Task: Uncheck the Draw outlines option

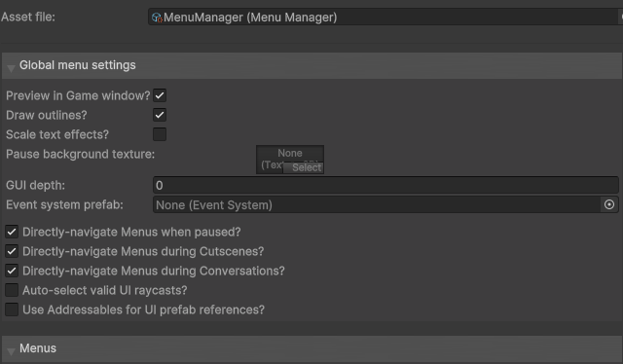Action: coord(160,115)
